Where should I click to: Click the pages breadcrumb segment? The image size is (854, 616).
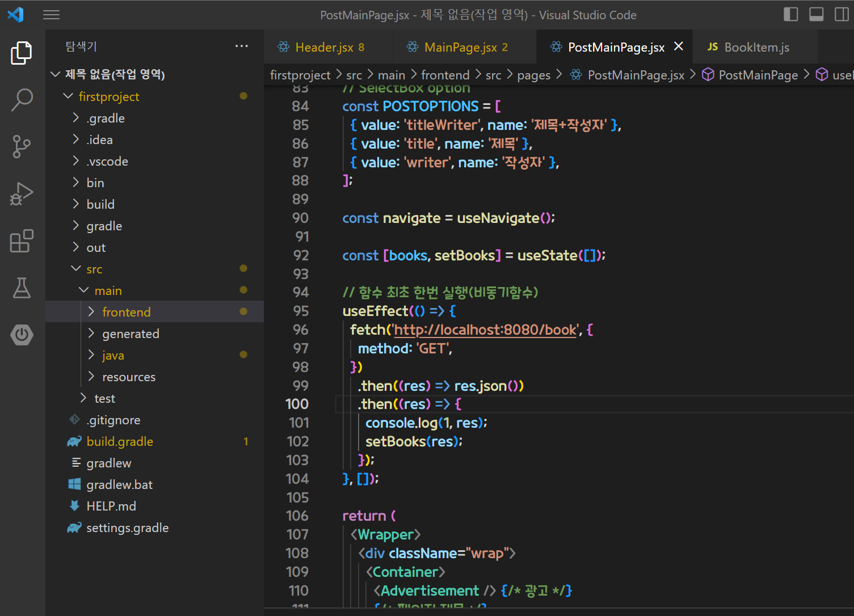coord(533,75)
